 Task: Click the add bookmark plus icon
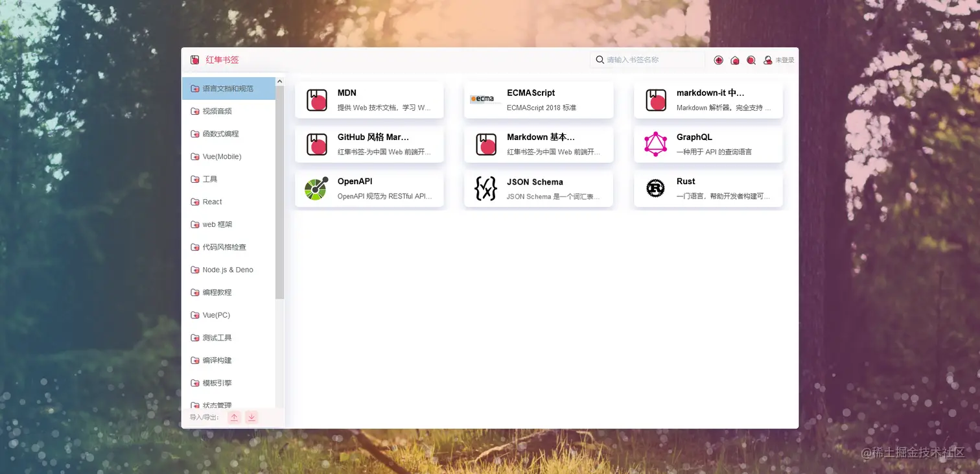(718, 60)
